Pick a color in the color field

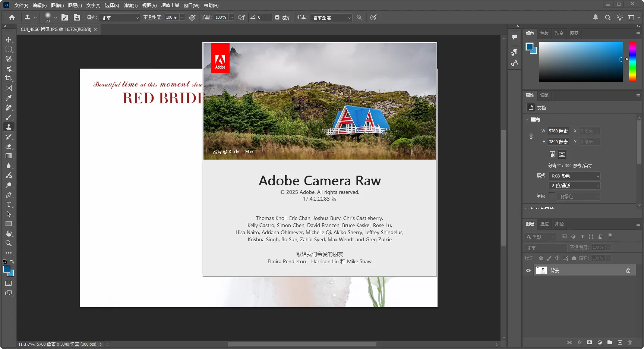(581, 62)
